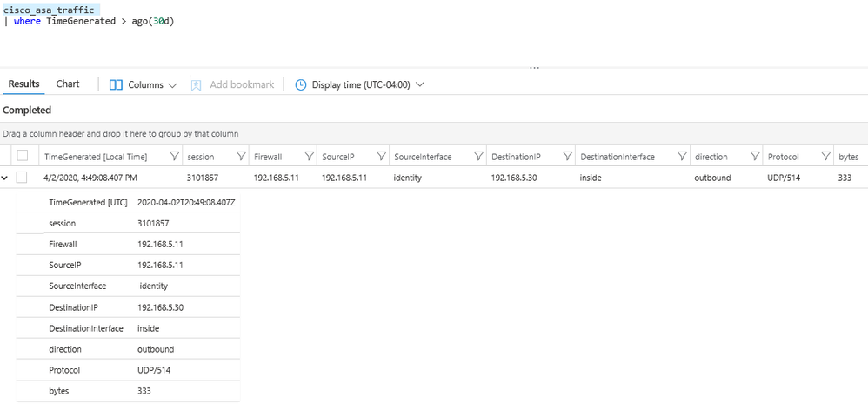868x404 pixels.
Task: Click the identity cell in result row
Action: [x=408, y=178]
